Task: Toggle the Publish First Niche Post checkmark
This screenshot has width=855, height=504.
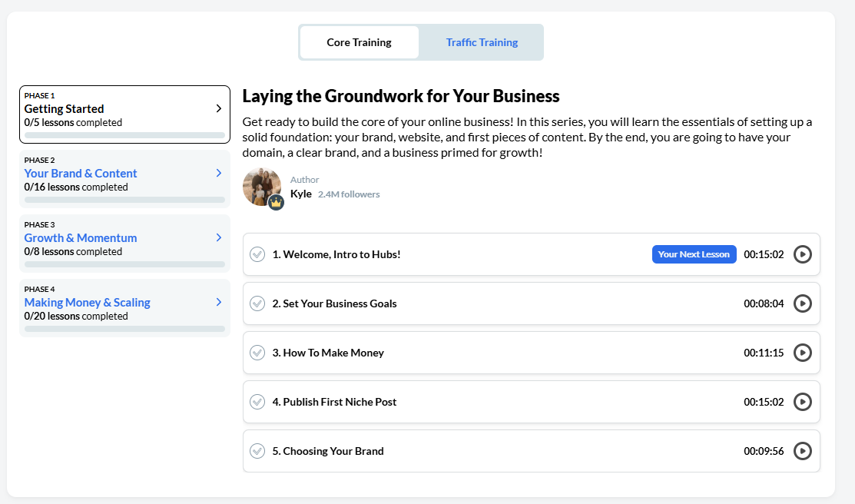Action: (257, 402)
